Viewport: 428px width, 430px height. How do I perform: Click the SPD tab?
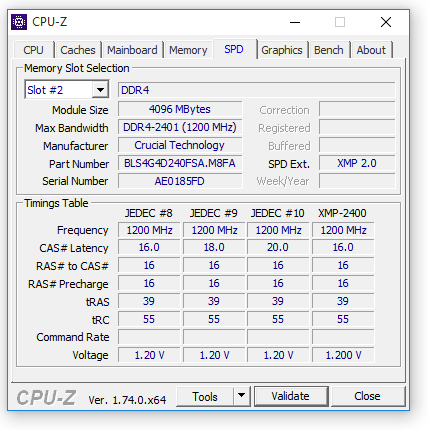tap(234, 49)
